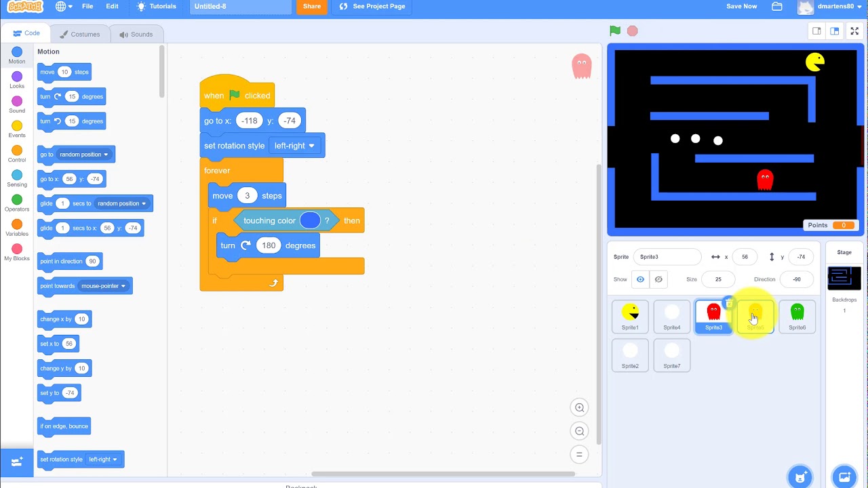The image size is (868, 488).
Task: Switch to small stage layout
Action: [x=816, y=31]
